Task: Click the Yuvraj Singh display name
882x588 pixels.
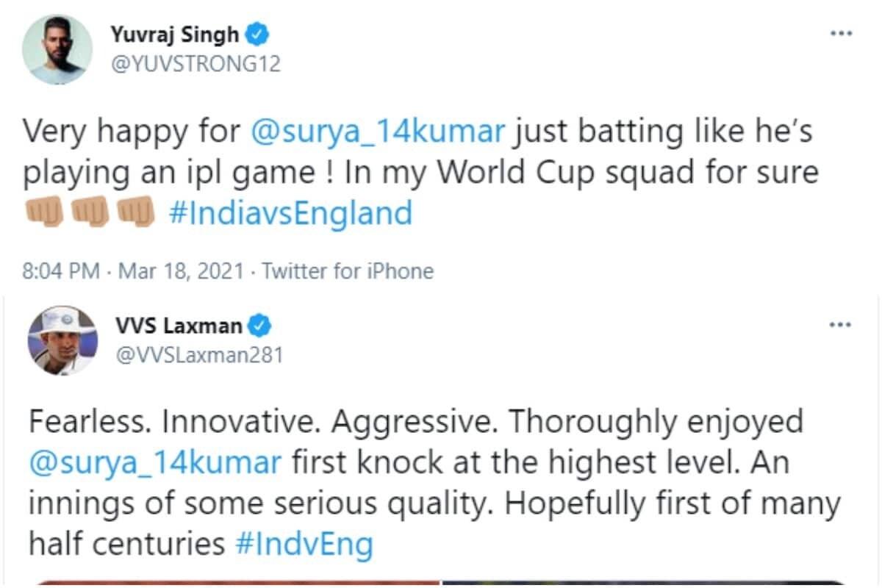Action: tap(174, 35)
